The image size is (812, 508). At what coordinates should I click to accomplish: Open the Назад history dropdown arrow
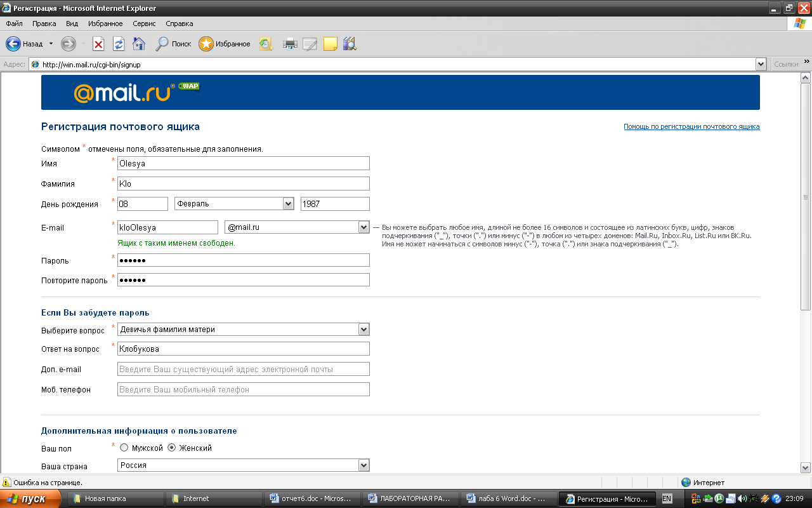point(51,44)
